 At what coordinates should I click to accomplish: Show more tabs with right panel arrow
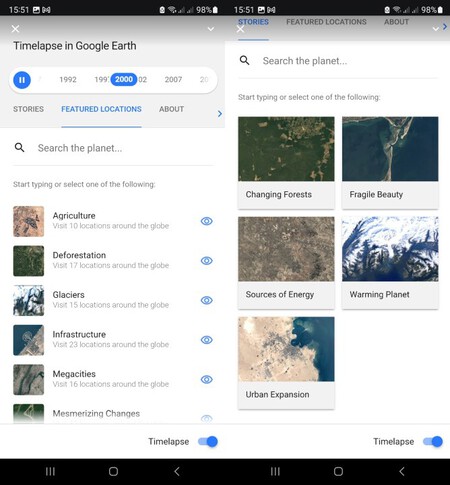point(445,27)
